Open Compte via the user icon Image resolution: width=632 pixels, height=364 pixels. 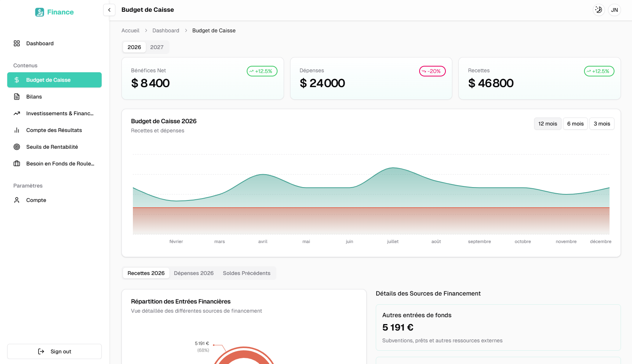(17, 200)
